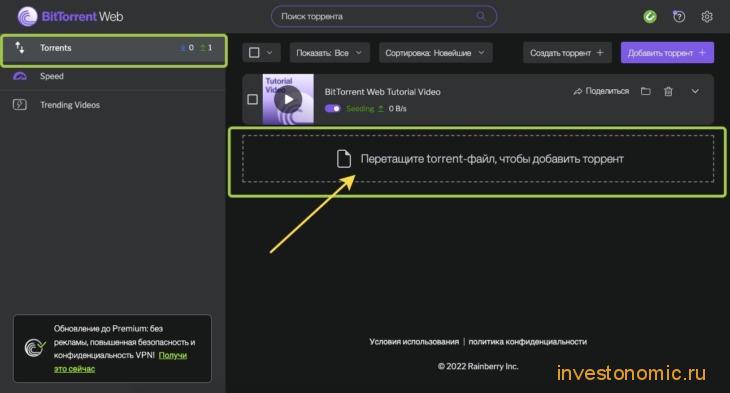Click the BitTorrent Web Tutorial Video title
Viewport: 730px width, 393px height.
pos(382,92)
